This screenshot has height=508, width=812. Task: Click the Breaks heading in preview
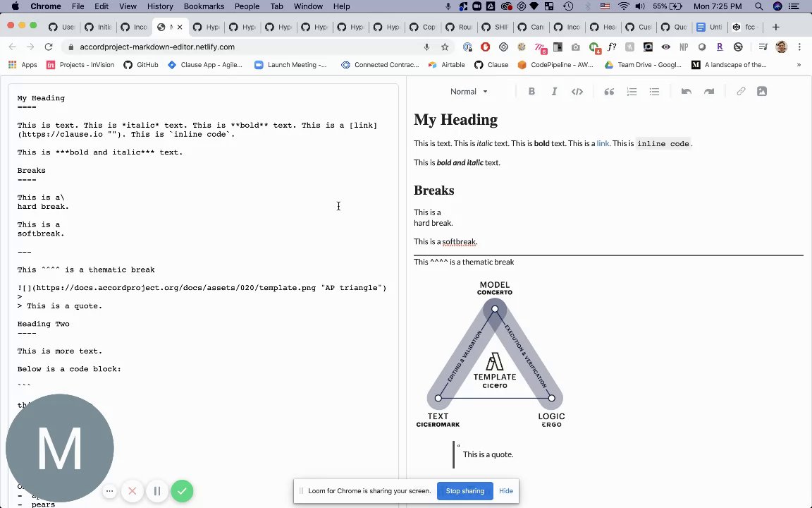tap(434, 190)
